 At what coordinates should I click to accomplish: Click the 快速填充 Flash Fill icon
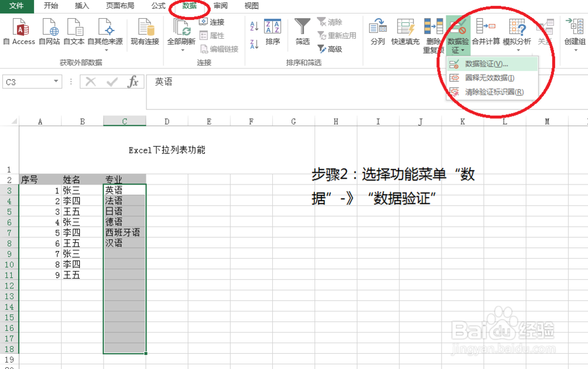click(405, 32)
